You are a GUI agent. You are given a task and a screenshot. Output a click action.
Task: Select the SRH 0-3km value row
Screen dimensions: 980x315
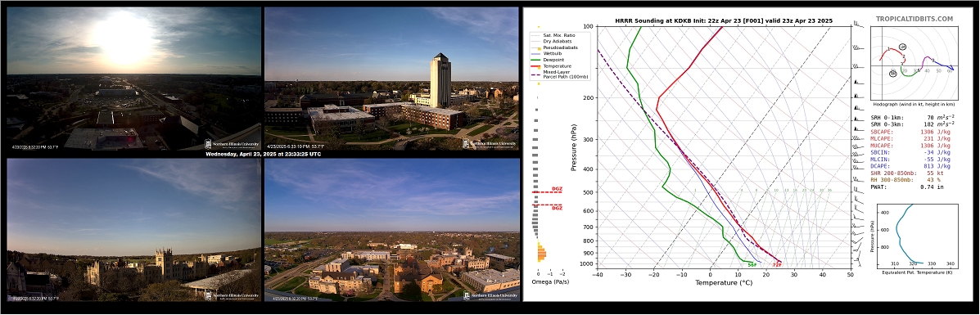pos(913,124)
